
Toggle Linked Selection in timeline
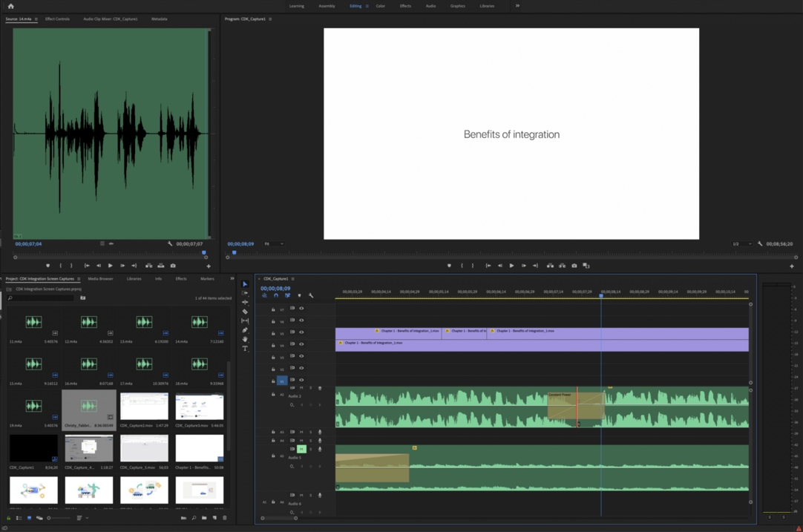(x=287, y=295)
